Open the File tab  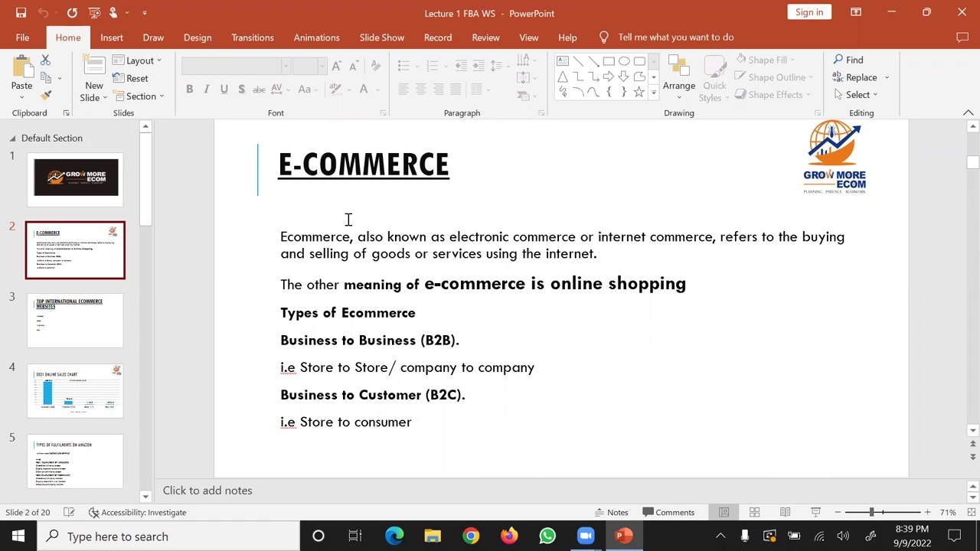pyautogui.click(x=22, y=37)
